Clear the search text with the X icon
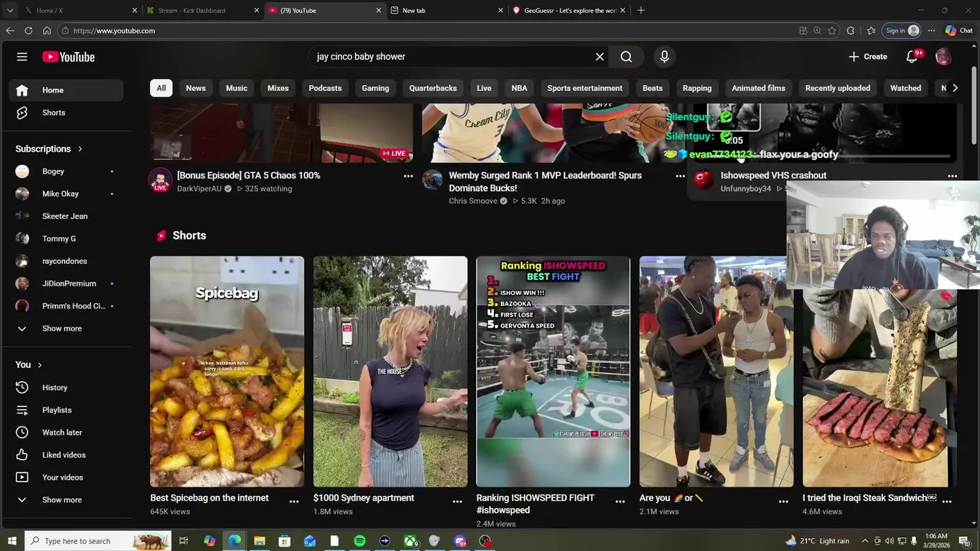 (x=599, y=57)
